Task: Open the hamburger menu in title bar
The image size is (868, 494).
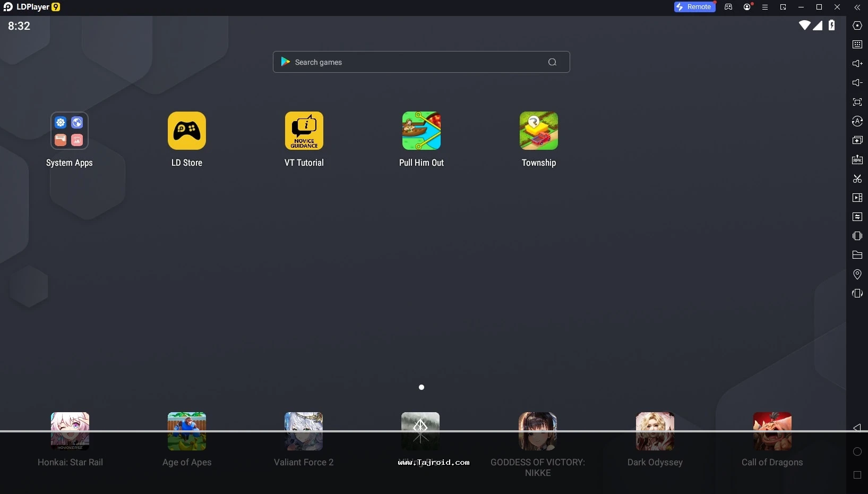Action: [x=764, y=7]
